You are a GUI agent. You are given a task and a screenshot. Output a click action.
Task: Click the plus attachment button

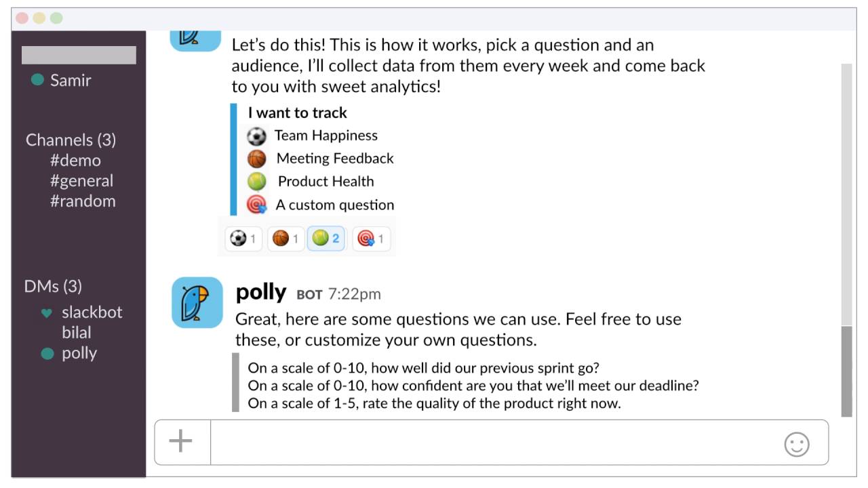181,442
